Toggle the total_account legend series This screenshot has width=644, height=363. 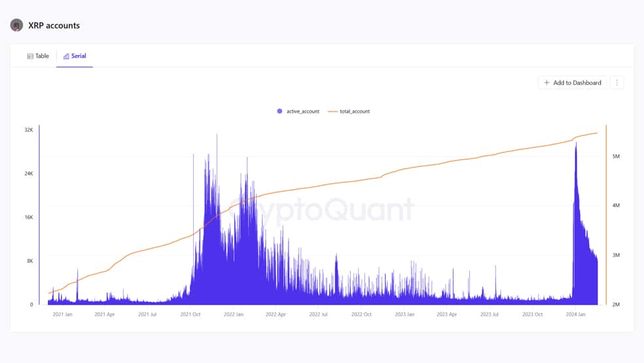click(349, 111)
